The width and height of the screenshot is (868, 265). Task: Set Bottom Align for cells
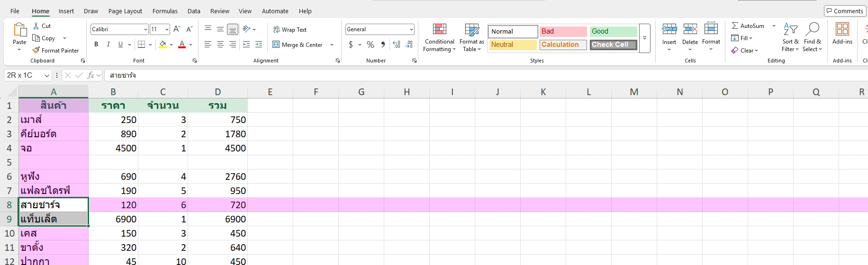point(233,29)
